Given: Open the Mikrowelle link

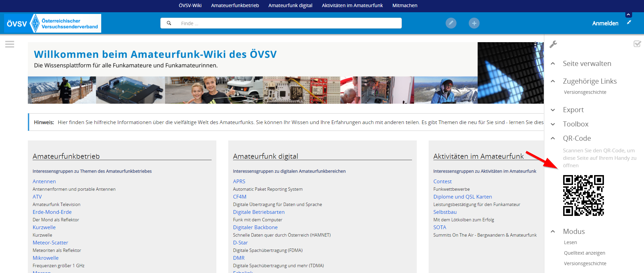Looking at the screenshot, I should click(46, 258).
